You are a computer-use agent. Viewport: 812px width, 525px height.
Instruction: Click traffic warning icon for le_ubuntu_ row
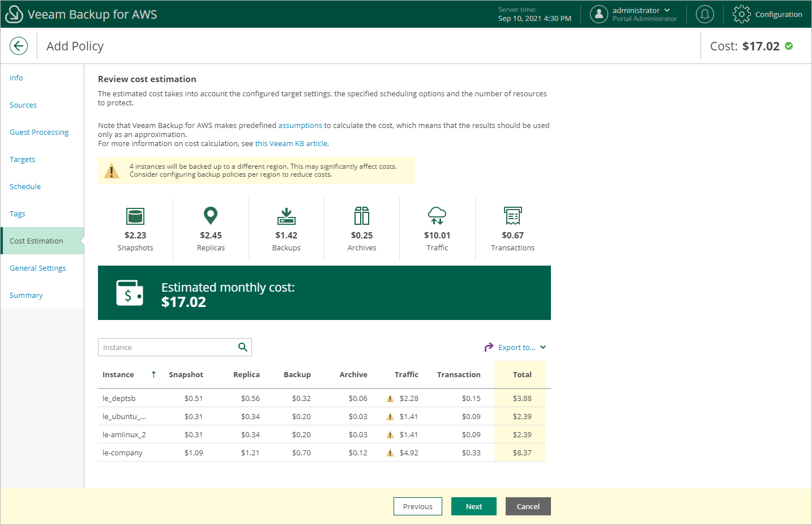click(x=390, y=417)
